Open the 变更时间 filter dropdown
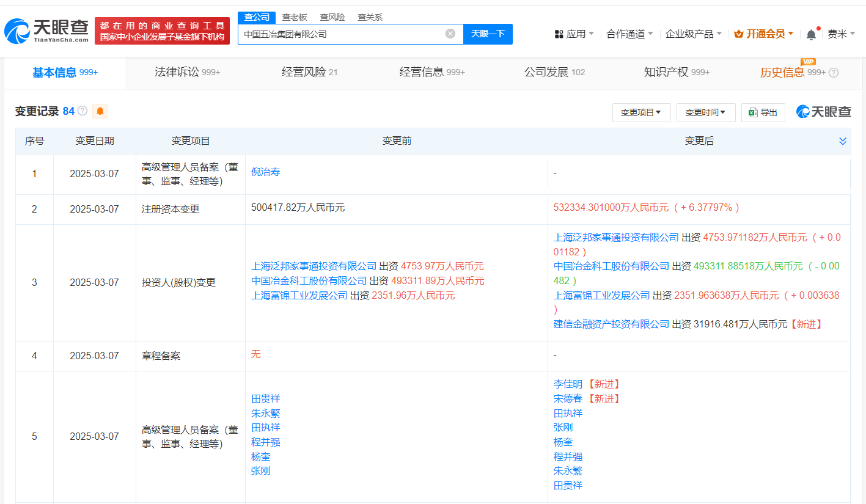Viewport: 866px width, 504px height. [705, 112]
